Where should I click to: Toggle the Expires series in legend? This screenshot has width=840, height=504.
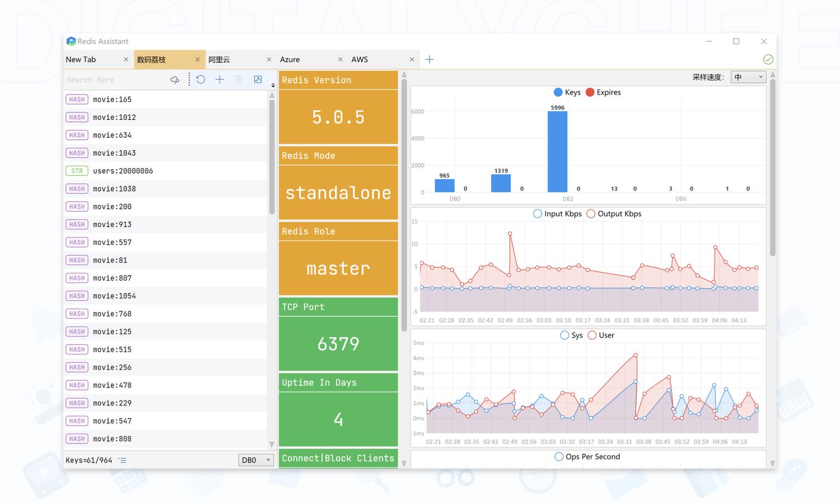(603, 92)
